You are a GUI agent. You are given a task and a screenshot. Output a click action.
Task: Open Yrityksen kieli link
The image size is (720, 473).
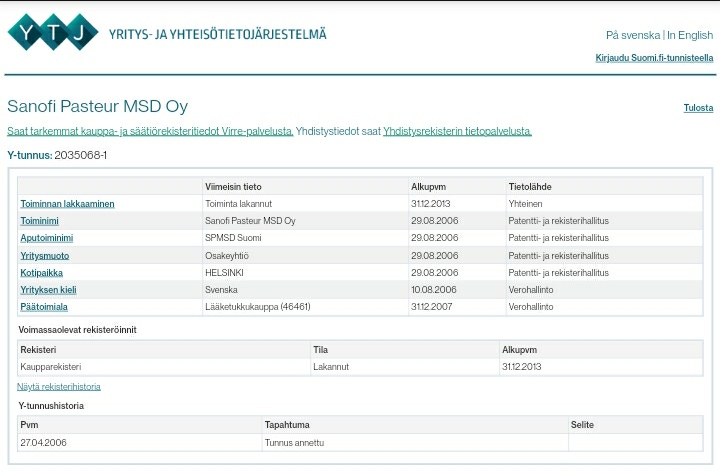coord(48,290)
